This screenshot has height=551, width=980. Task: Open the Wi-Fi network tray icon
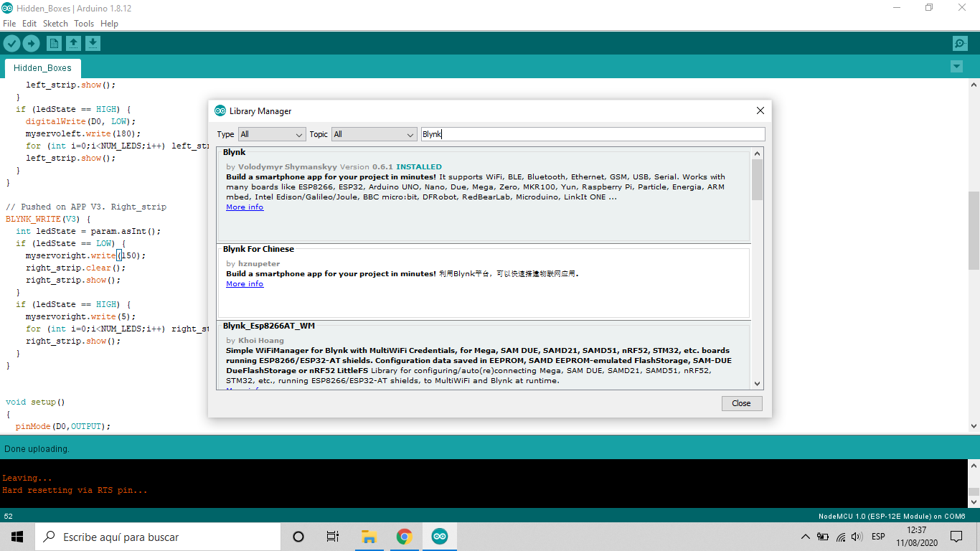840,537
